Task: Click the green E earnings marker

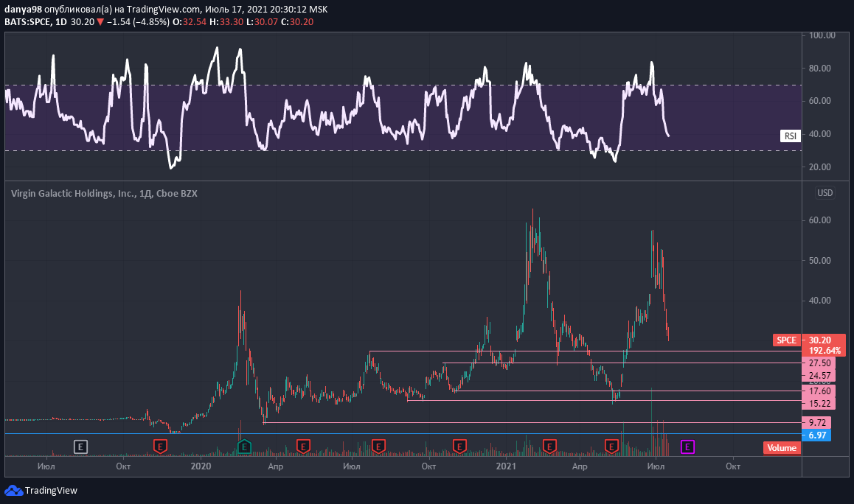Action: pos(244,447)
